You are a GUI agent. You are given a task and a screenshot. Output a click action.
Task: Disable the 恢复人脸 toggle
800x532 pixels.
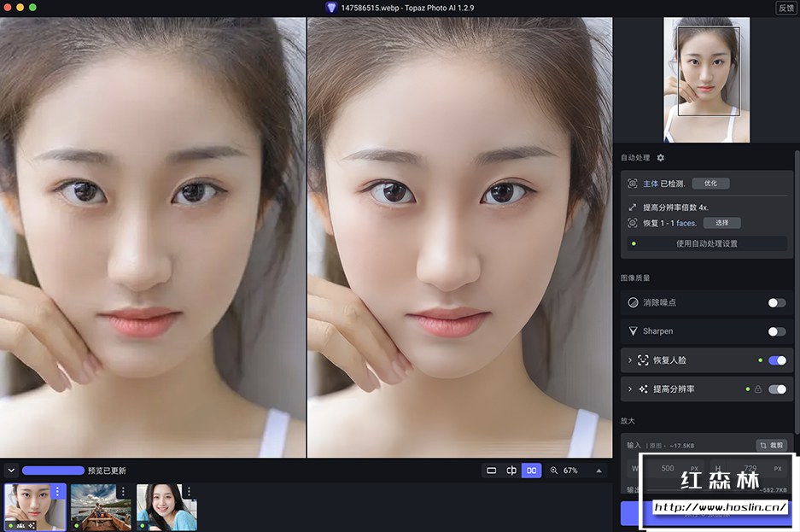pos(777,360)
